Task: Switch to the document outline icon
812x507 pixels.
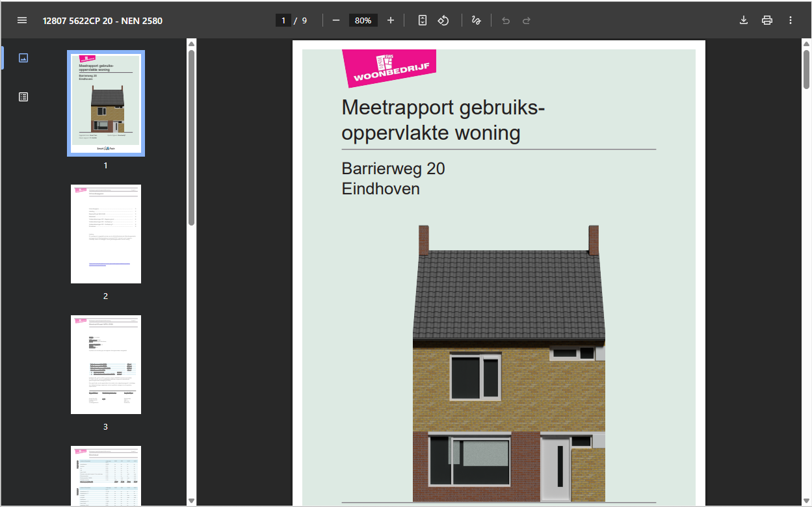Action: point(23,96)
